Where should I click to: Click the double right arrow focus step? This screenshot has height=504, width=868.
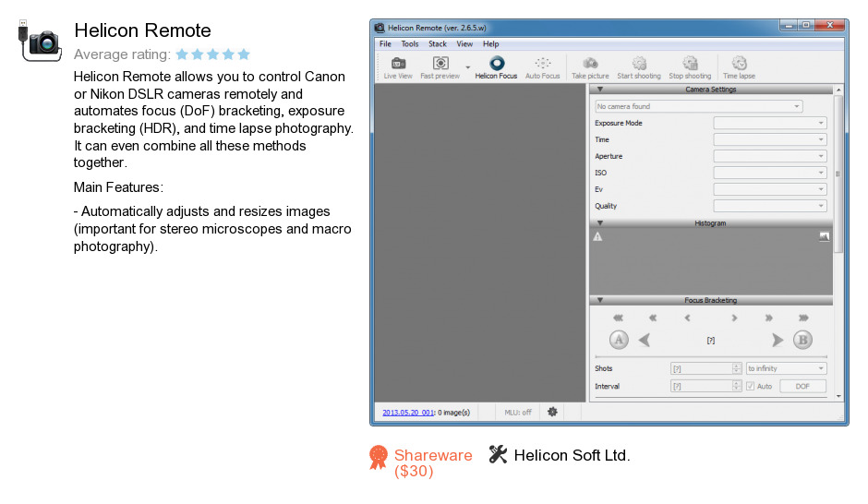(x=768, y=318)
